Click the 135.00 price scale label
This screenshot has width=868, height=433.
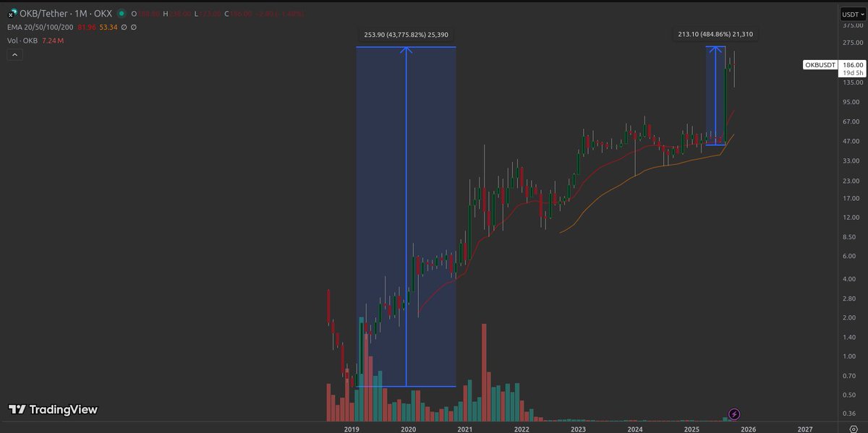coord(851,82)
